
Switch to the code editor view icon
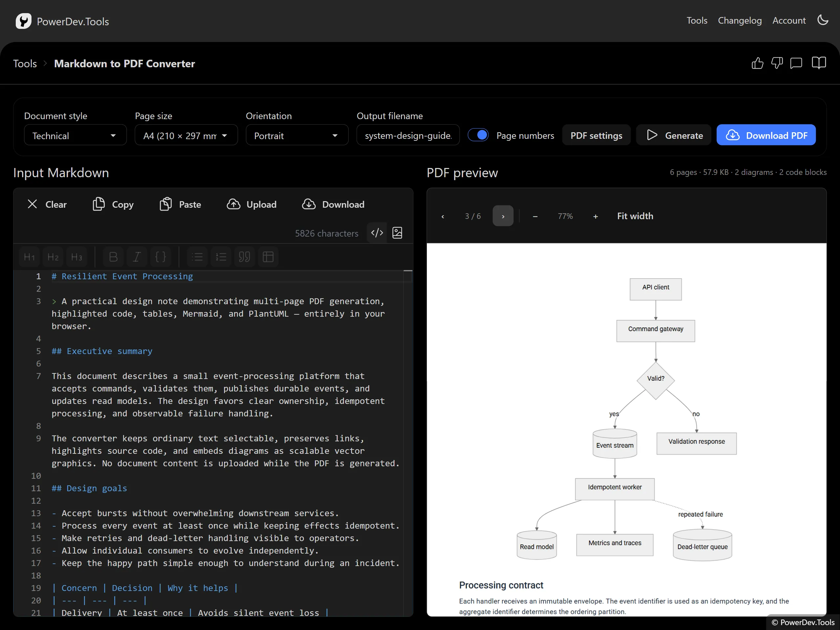coord(377,233)
